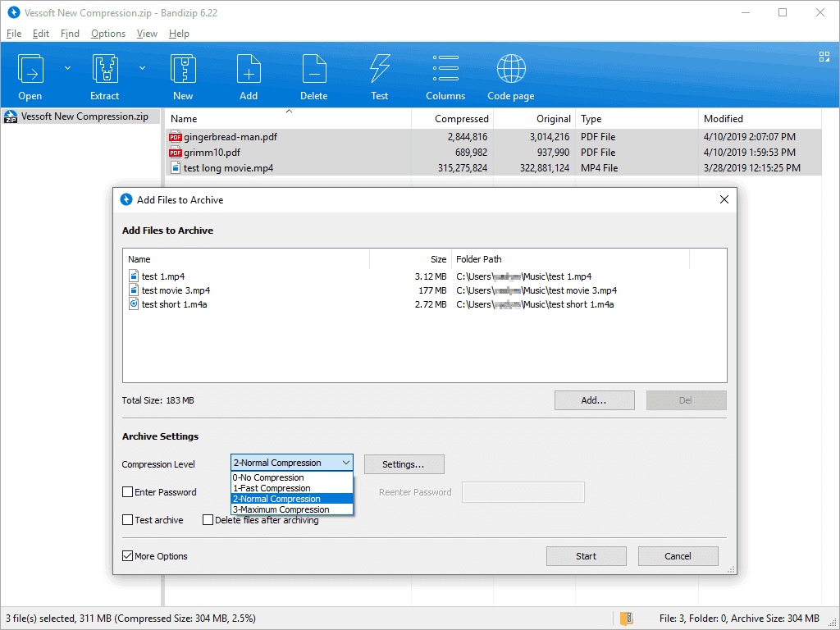The width and height of the screenshot is (840, 630).
Task: Click the grimm10.pdf file icon
Action: tap(176, 152)
